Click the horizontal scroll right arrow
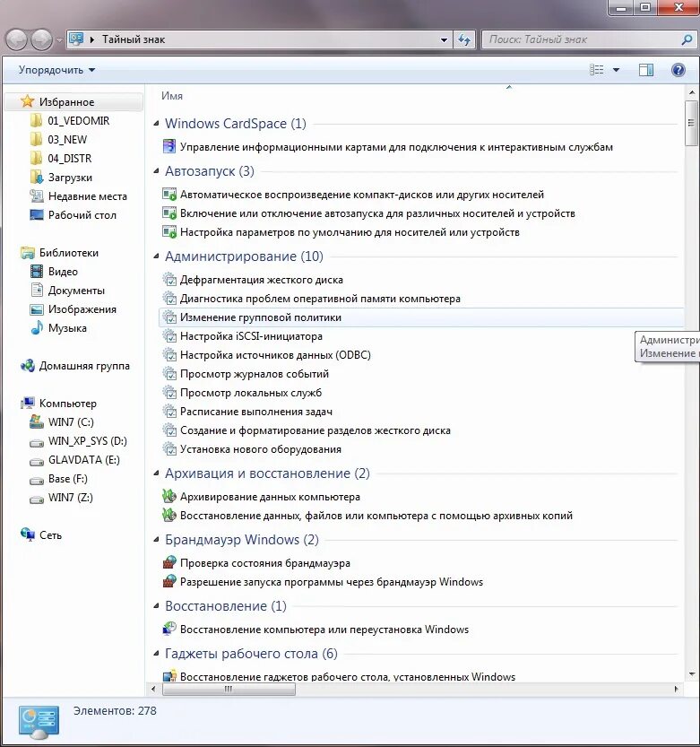 [x=676, y=689]
